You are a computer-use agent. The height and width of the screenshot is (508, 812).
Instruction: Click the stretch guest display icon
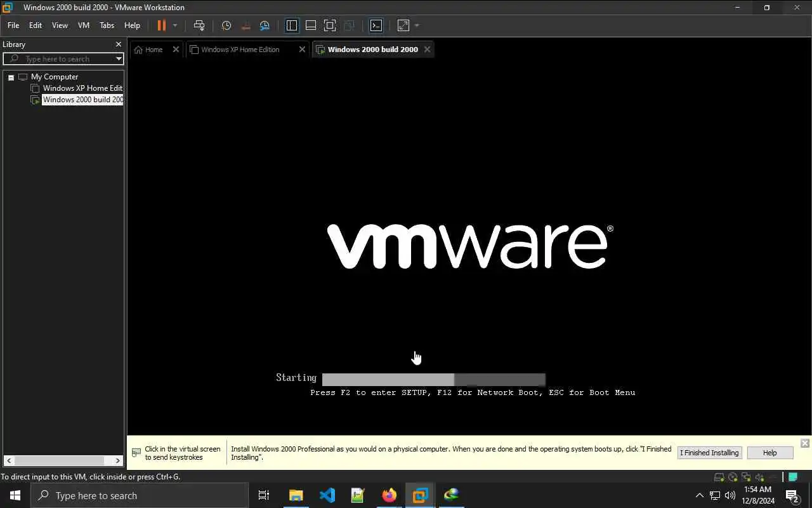[x=403, y=25]
